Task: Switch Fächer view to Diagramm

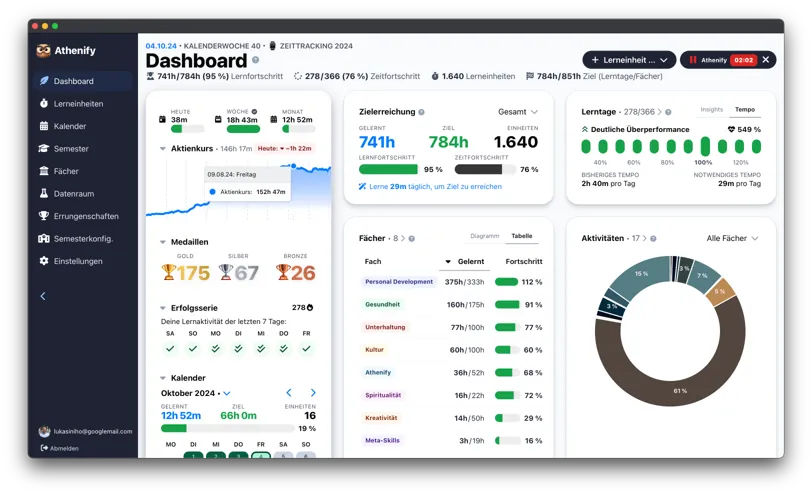Action: (485, 236)
